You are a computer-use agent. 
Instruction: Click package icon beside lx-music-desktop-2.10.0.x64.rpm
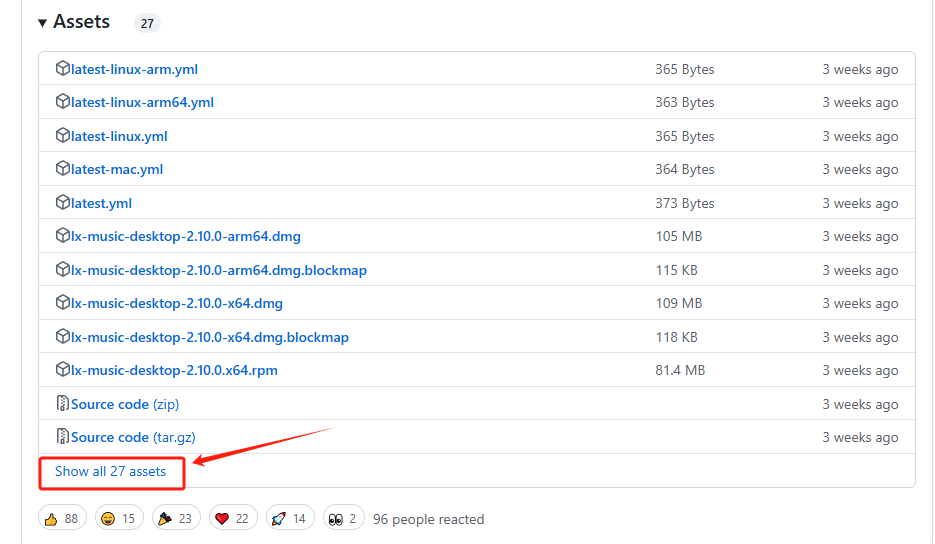click(63, 370)
